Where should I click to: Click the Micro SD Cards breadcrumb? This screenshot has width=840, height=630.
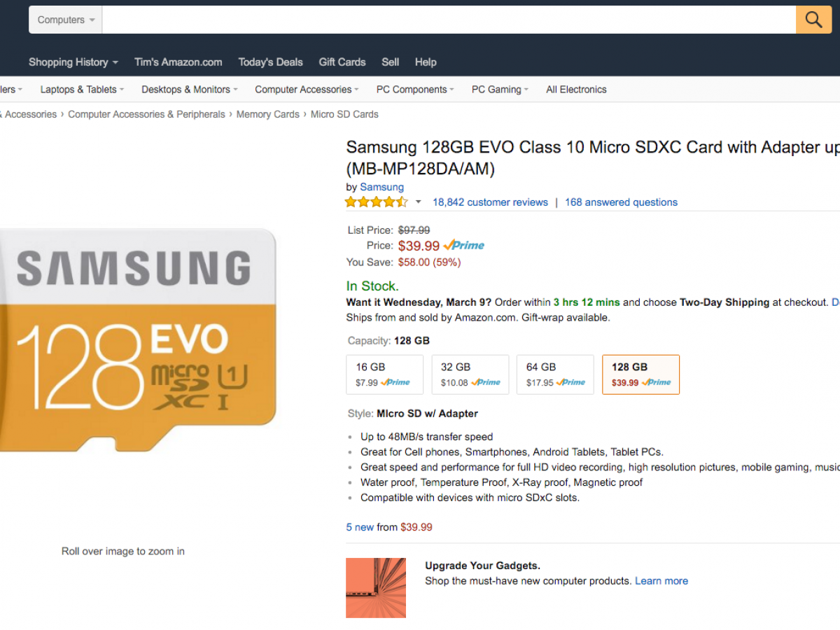(x=344, y=114)
